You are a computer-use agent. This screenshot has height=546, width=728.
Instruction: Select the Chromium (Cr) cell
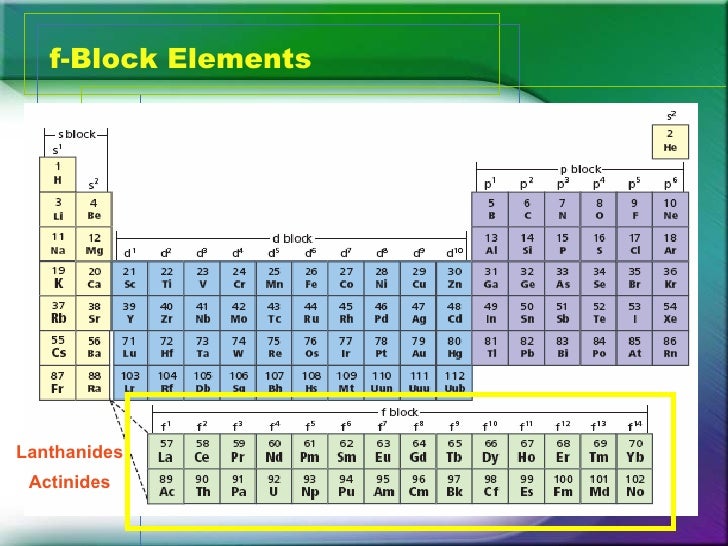[239, 279]
